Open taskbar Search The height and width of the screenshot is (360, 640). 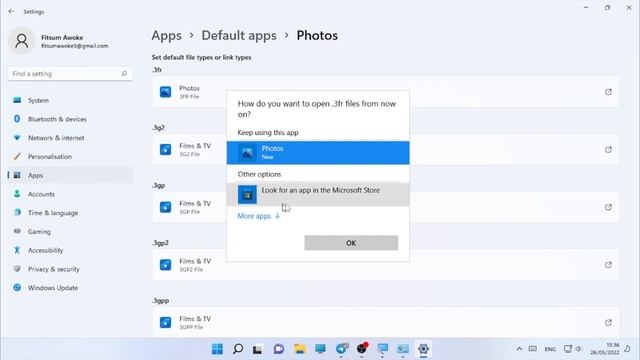(x=238, y=349)
